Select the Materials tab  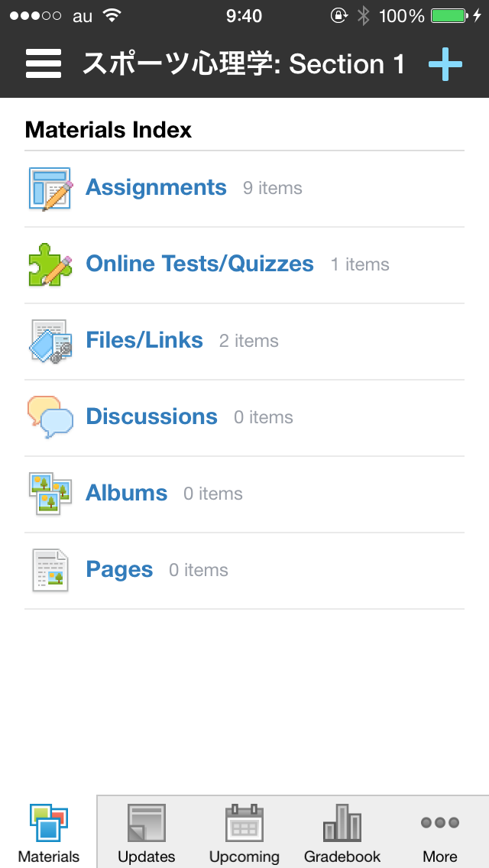(49, 833)
